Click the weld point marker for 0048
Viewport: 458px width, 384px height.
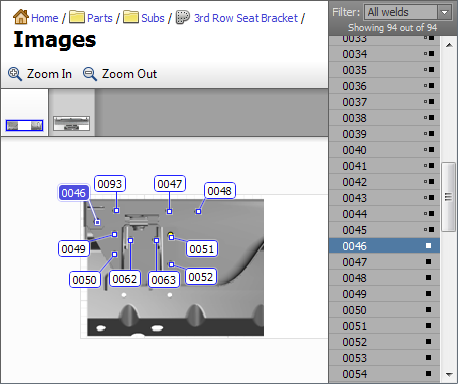pyautogui.click(x=198, y=211)
